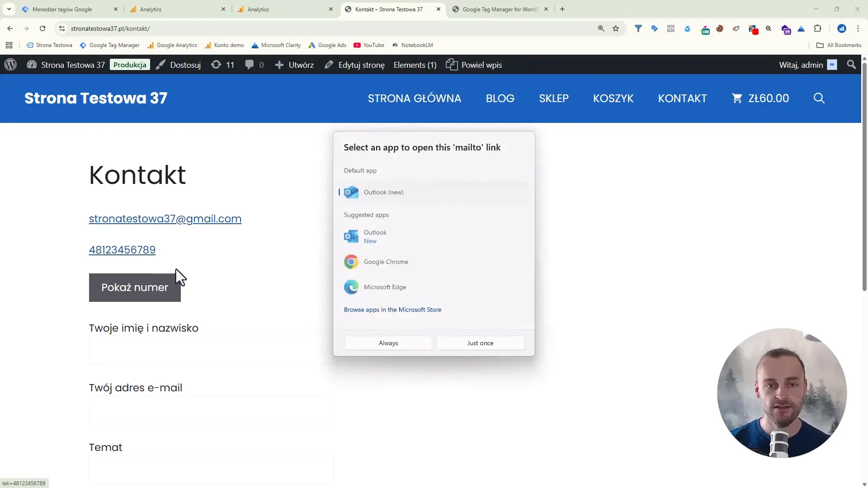Viewport: 868px width, 488px height.
Task: Open the site information icon beside the URL
Action: (62, 28)
